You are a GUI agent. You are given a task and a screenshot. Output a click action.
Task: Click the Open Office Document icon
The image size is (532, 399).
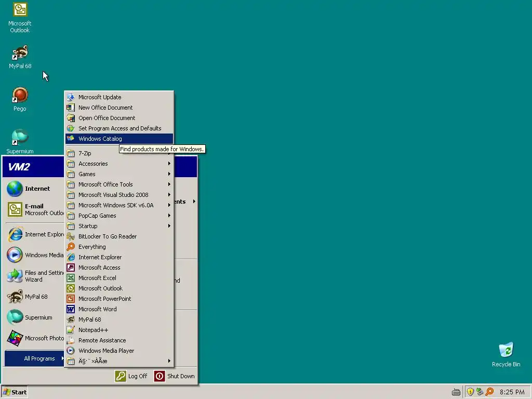point(71,118)
